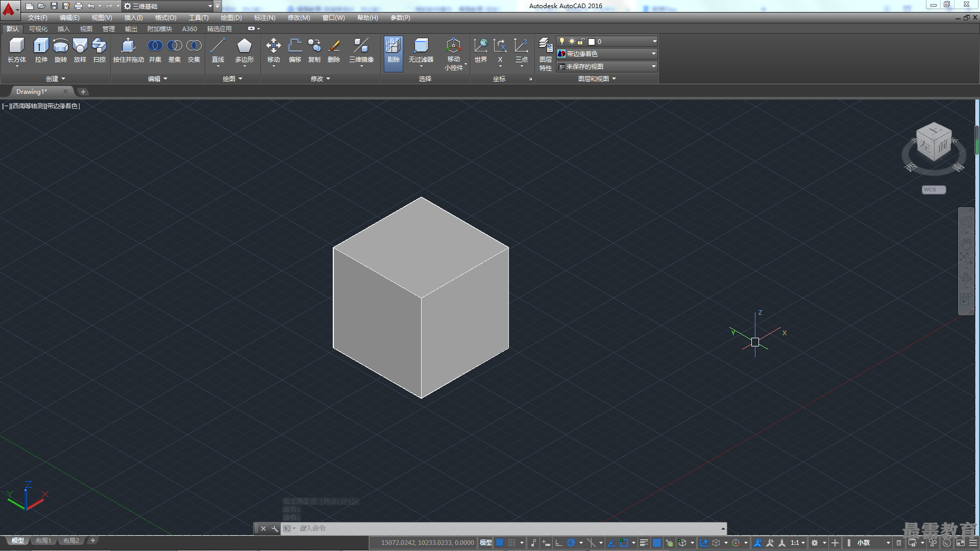Toggle 模型 model space button in status bar
Viewport: 980px width, 551px height.
point(485,543)
